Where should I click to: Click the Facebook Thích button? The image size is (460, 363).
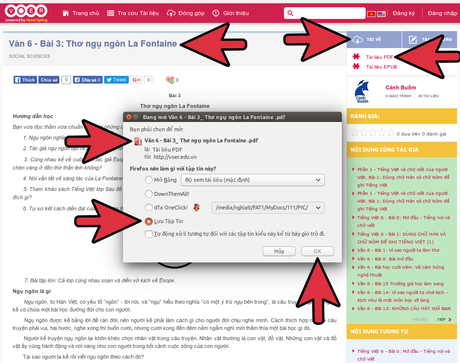(25, 80)
